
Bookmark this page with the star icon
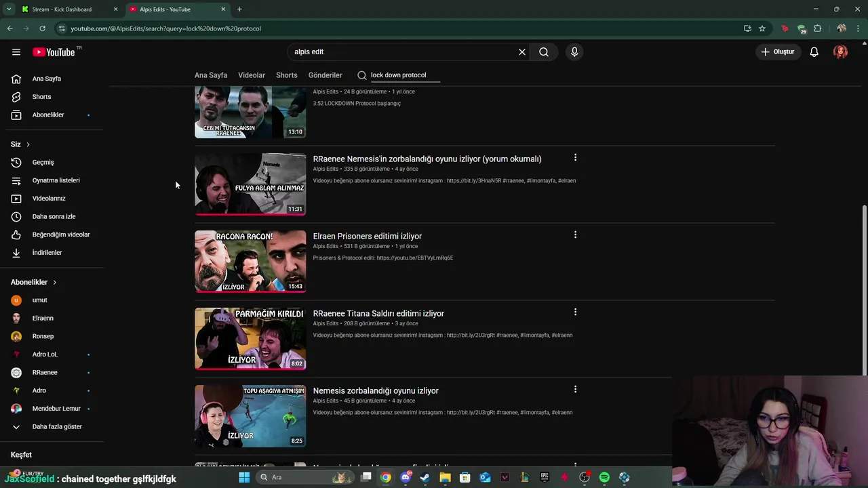pos(762,28)
